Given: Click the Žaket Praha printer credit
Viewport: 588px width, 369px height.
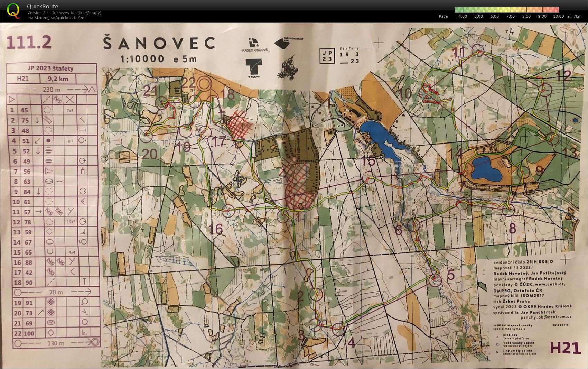Looking at the screenshot, I should (x=515, y=301).
